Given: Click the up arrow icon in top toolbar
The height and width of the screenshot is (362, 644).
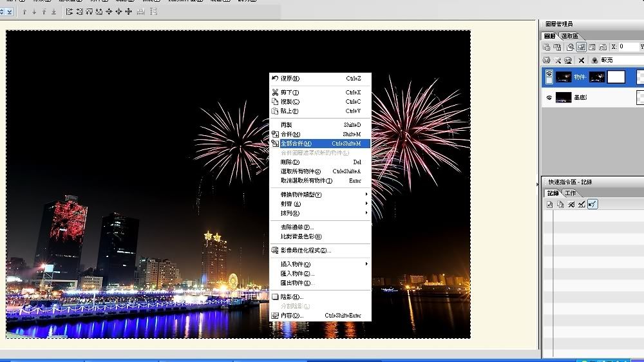Looking at the screenshot, I should 24,12.
